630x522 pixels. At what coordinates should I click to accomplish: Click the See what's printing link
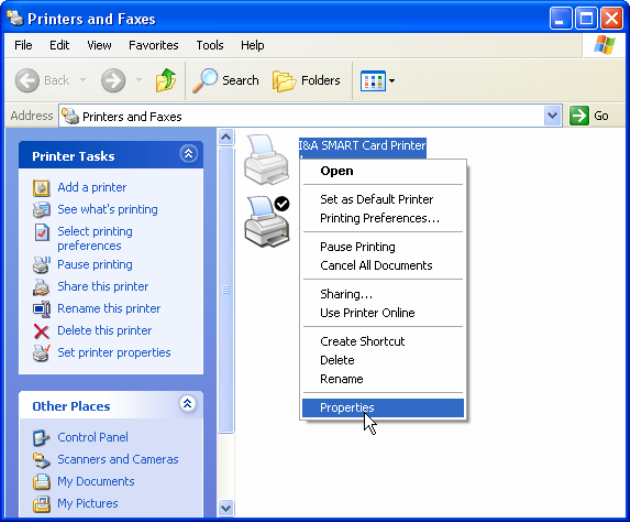(x=107, y=210)
